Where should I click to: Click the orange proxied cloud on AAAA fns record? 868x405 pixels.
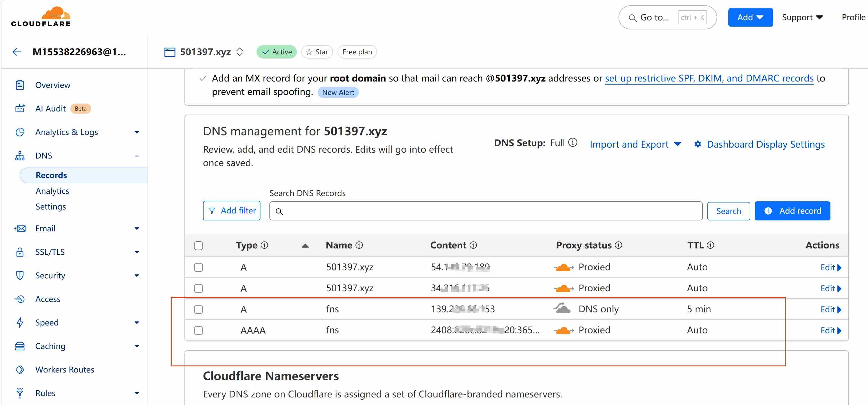[x=564, y=330]
